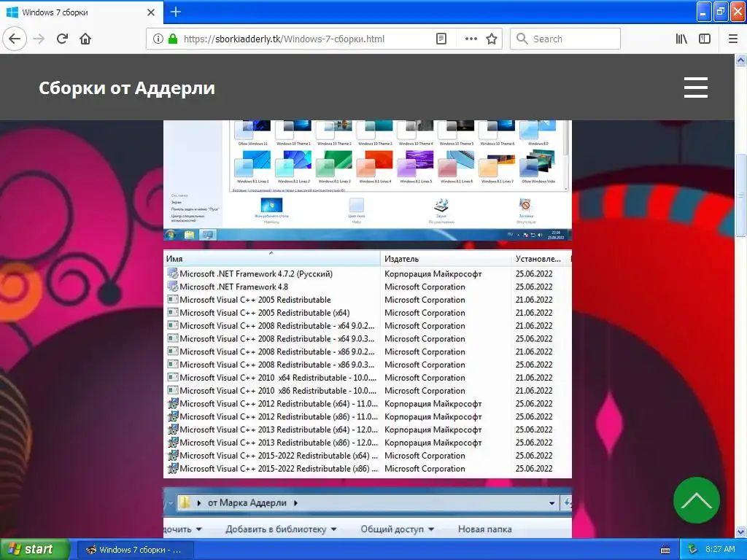
Task: Click the green padlock security icon
Action: [x=173, y=39]
